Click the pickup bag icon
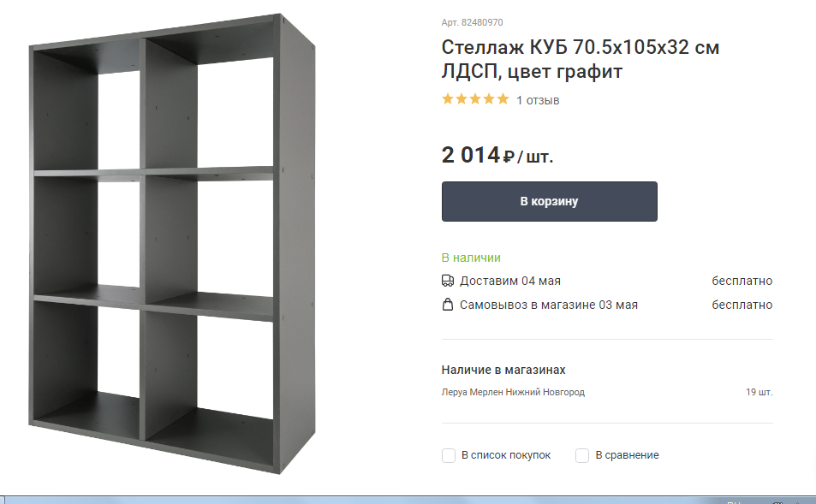The image size is (816, 504). 448,305
